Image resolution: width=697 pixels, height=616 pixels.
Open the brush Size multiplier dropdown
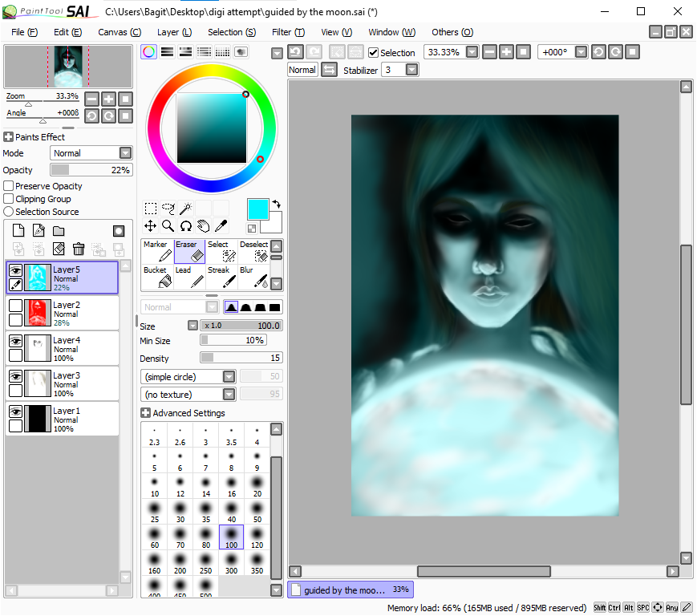[x=192, y=326]
